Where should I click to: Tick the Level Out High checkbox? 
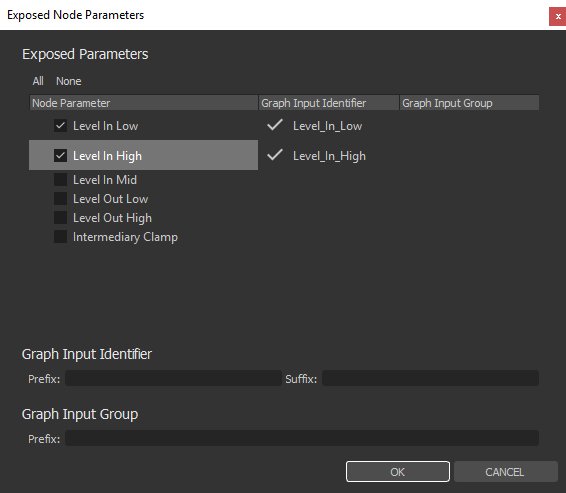click(60, 218)
